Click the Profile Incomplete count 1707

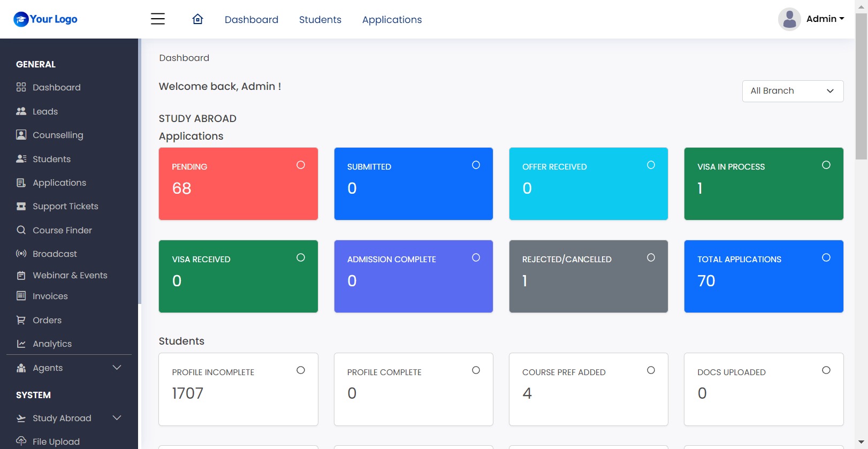click(188, 393)
